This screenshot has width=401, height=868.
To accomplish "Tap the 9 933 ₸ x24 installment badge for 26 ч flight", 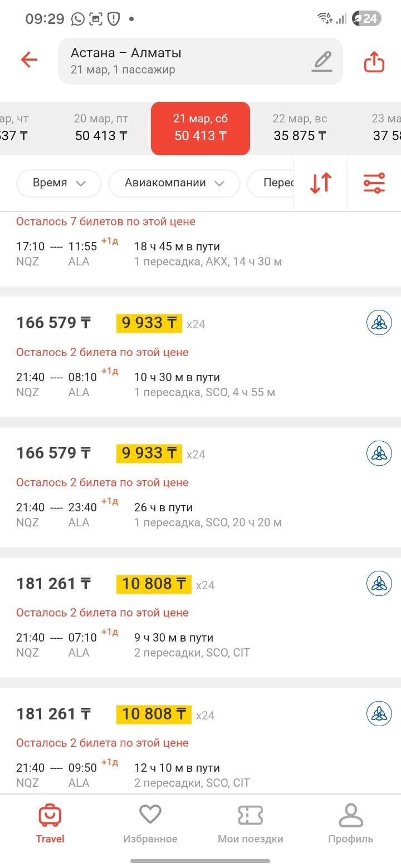I will [149, 453].
